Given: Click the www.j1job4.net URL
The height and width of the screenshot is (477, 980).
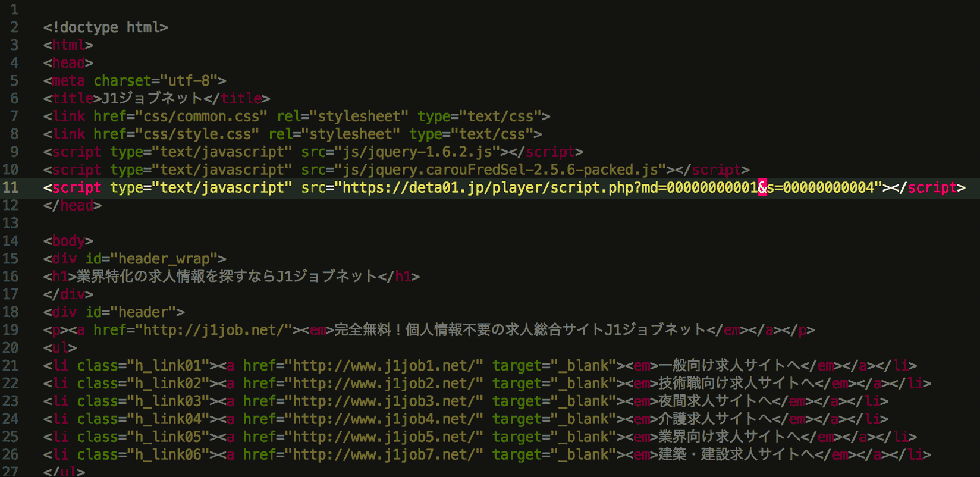Looking at the screenshot, I should pos(384,419).
